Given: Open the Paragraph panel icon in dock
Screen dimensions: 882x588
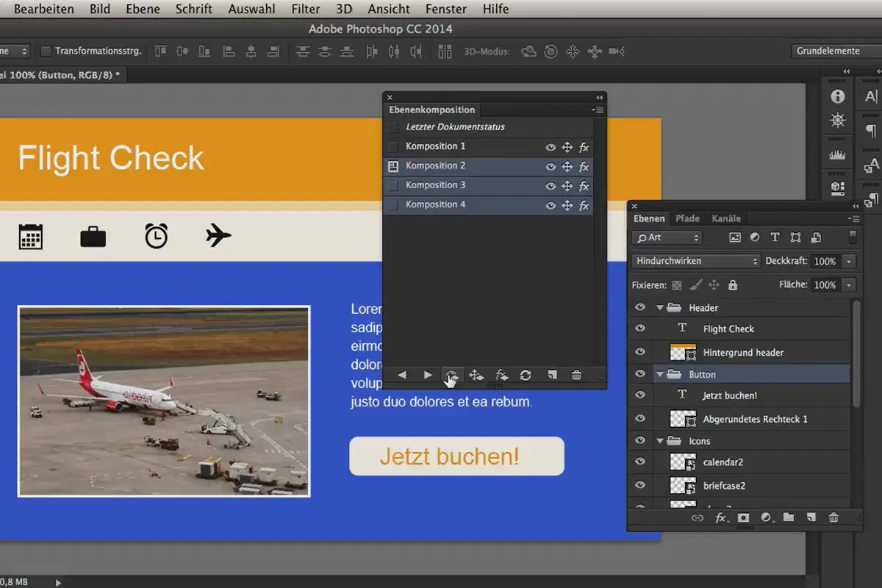Looking at the screenshot, I should coord(871,131).
